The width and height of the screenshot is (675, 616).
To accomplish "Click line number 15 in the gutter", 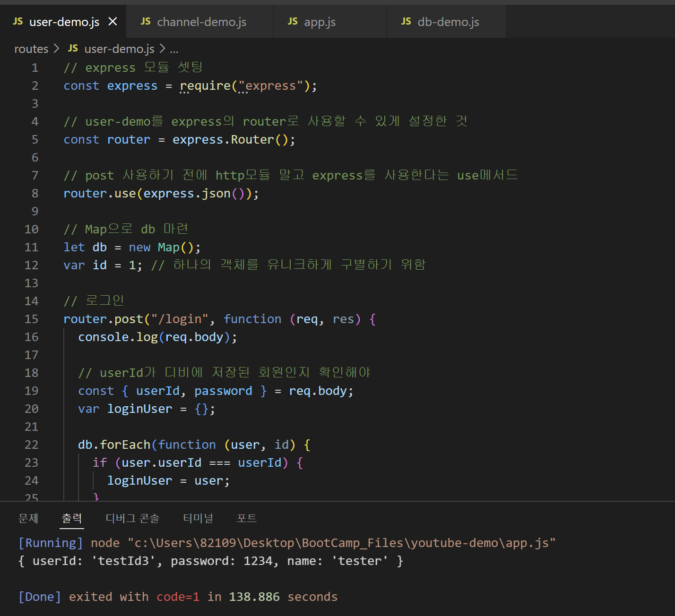I will coord(31,319).
